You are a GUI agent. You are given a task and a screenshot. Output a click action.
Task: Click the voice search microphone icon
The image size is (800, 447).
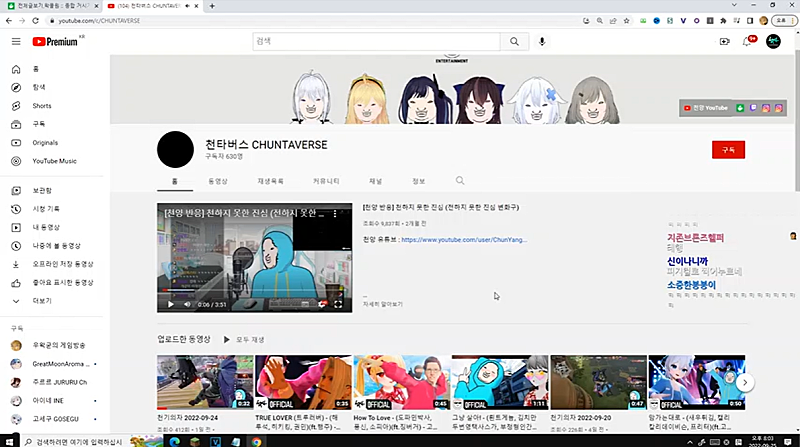click(x=542, y=41)
